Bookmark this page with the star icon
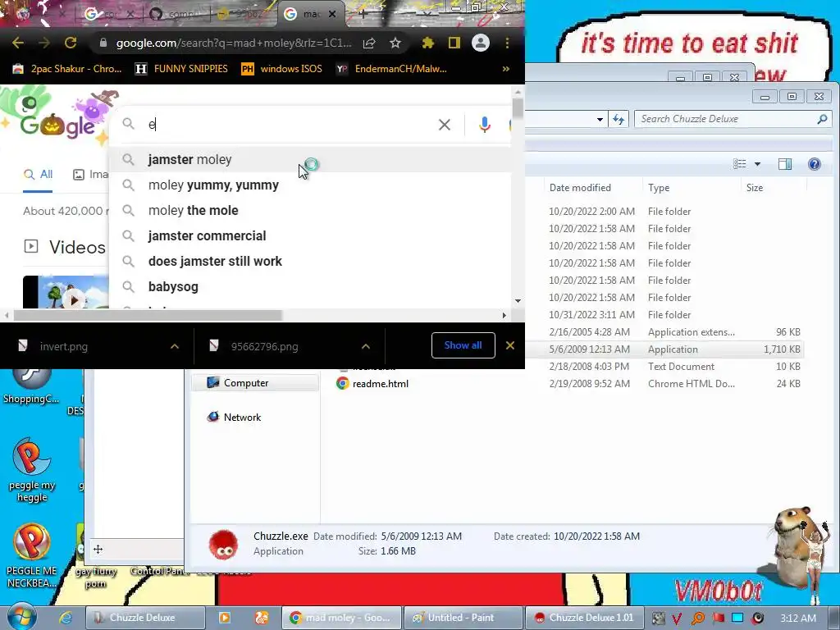Image resolution: width=840 pixels, height=630 pixels. click(395, 43)
